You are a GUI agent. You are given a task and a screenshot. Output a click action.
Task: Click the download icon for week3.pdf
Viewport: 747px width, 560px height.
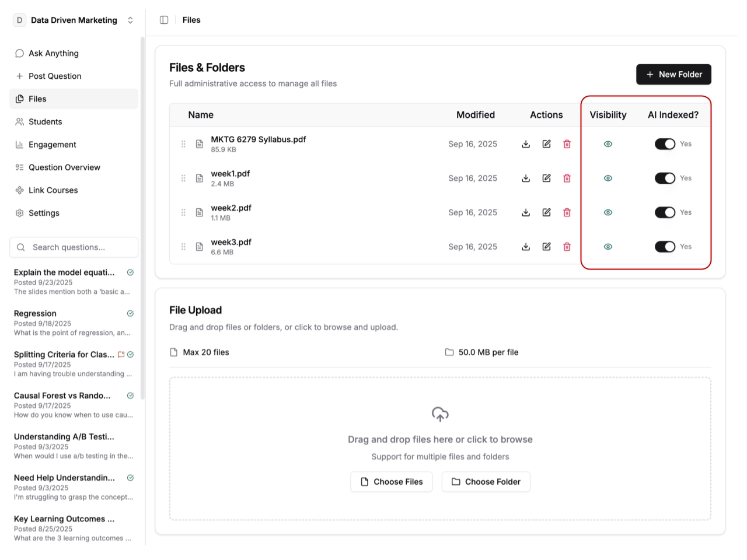pos(526,247)
